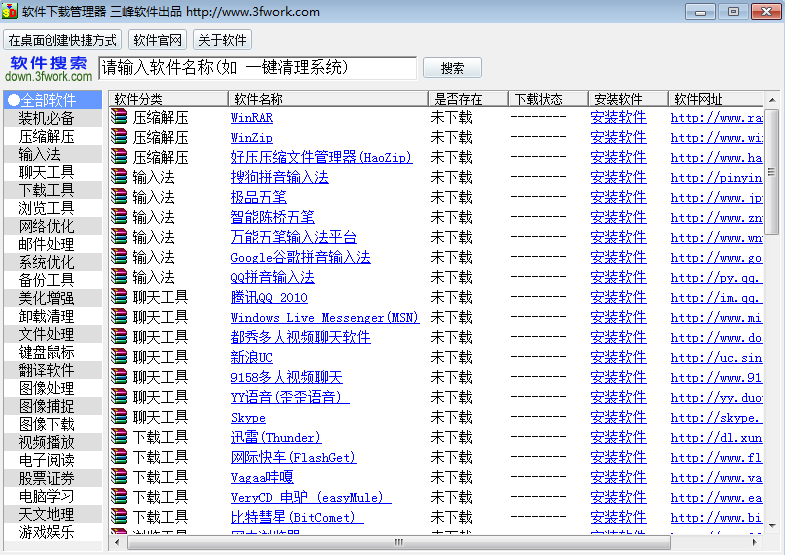Open the 软件官网 button
The image size is (785, 555).
[x=157, y=40]
